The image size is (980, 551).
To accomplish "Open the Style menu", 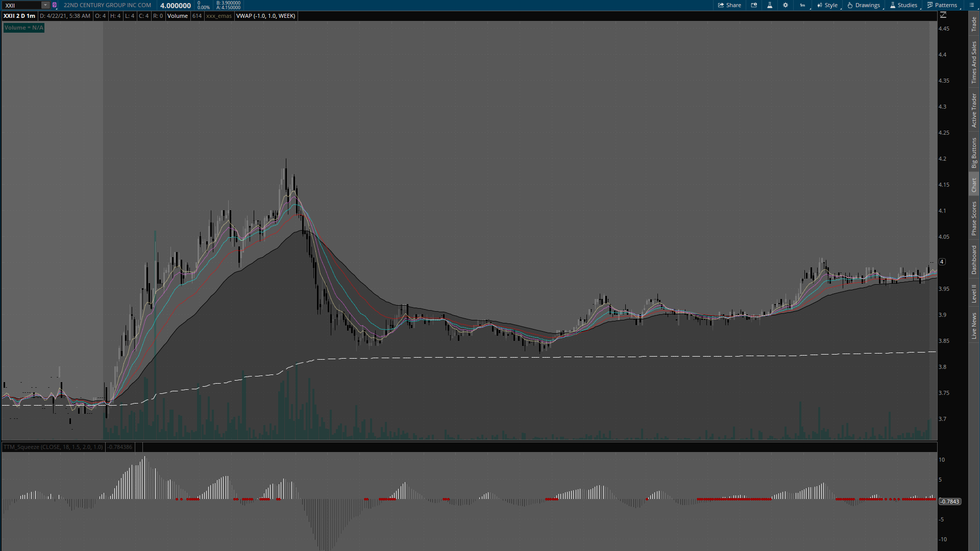I will pos(827,5).
